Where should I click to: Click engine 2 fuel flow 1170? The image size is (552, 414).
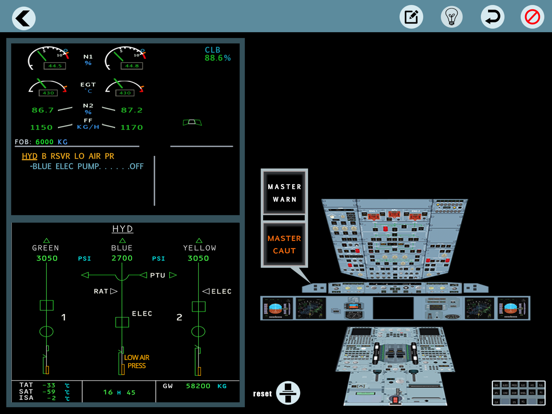(132, 127)
